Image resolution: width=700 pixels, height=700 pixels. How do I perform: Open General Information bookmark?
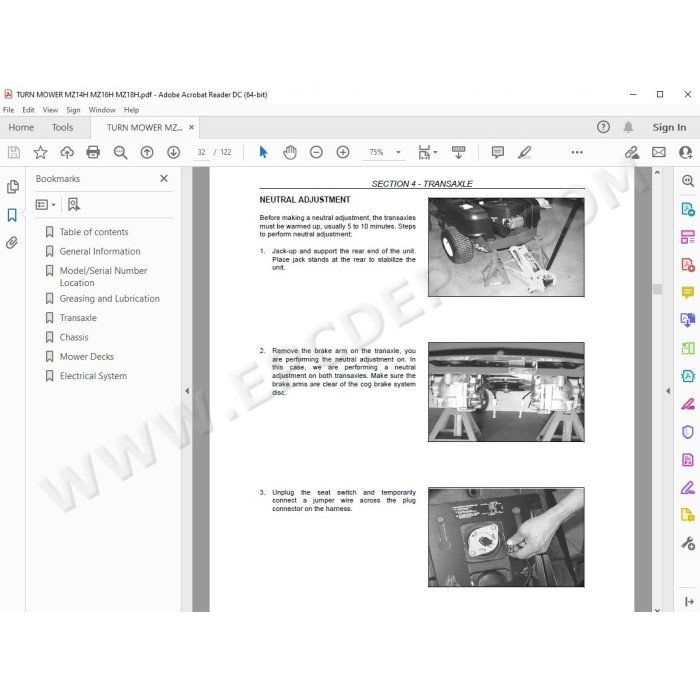(100, 251)
